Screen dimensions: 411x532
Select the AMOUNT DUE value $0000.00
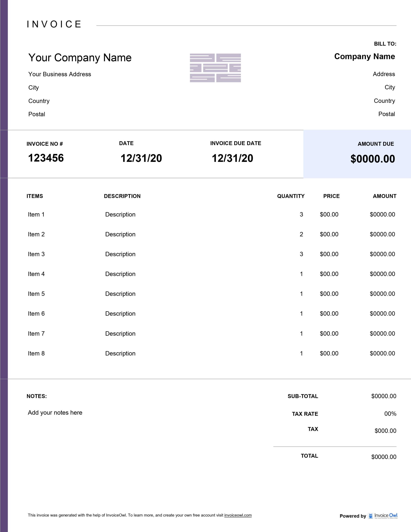point(373,159)
